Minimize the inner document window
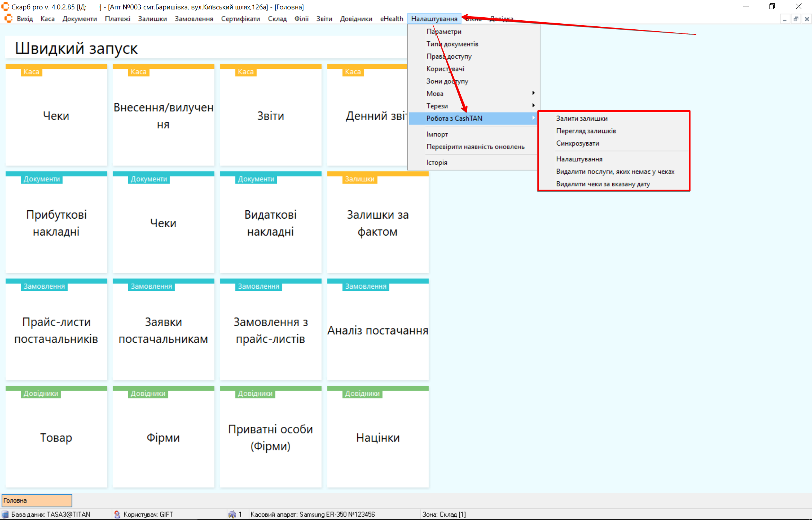The image size is (812, 520). point(785,19)
